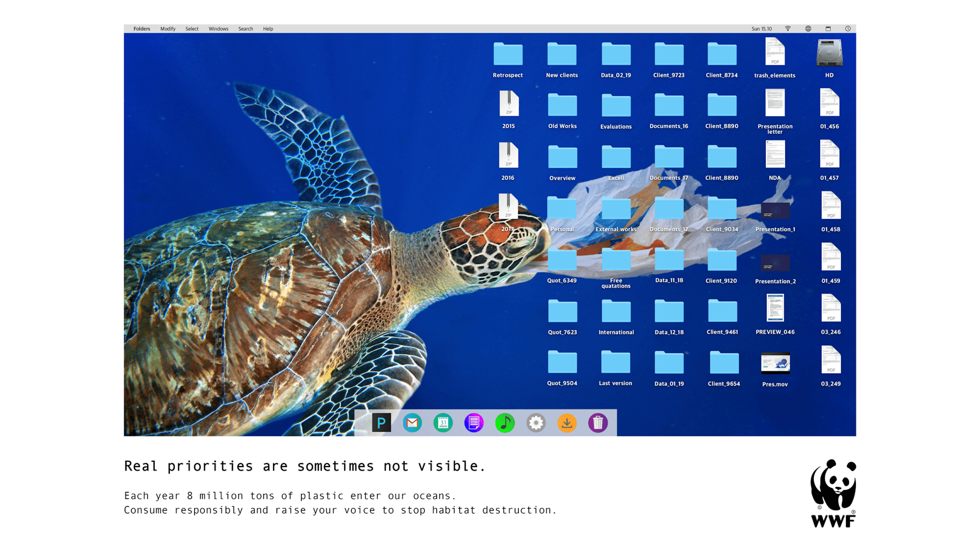This screenshot has width=980, height=551.
Task: Open the Downloads icon in the dock
Action: pyautogui.click(x=567, y=422)
